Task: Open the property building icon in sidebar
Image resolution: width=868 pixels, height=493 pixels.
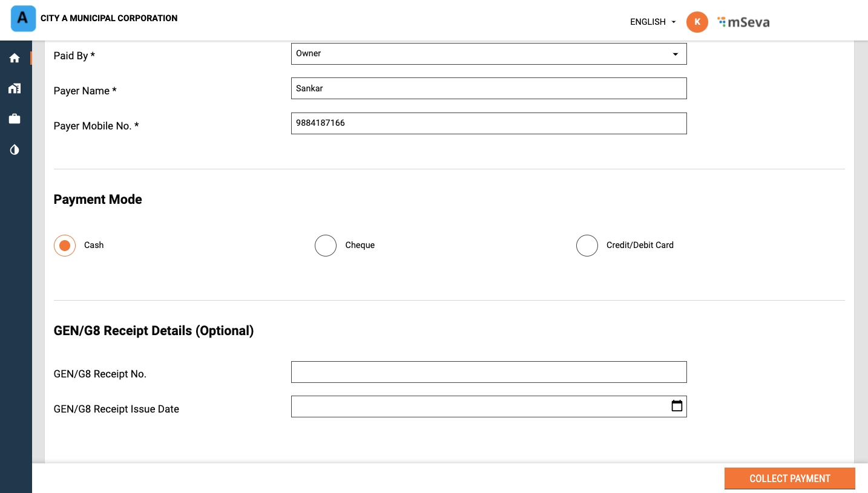Action: coord(15,89)
